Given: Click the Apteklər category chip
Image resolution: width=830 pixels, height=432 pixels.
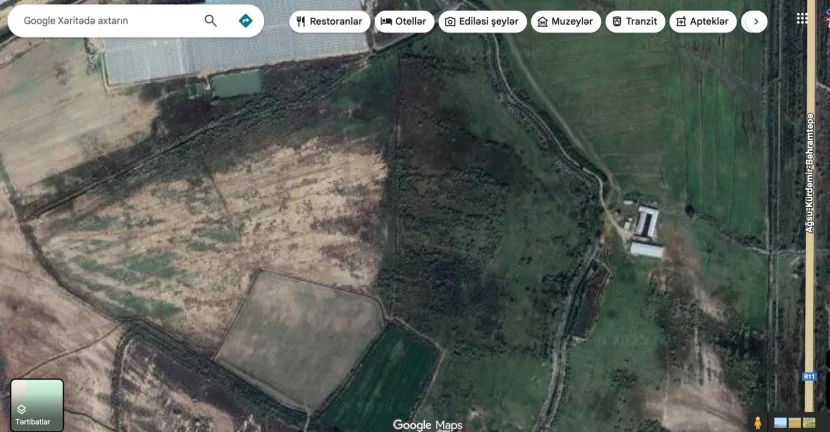Looking at the screenshot, I should [x=703, y=22].
